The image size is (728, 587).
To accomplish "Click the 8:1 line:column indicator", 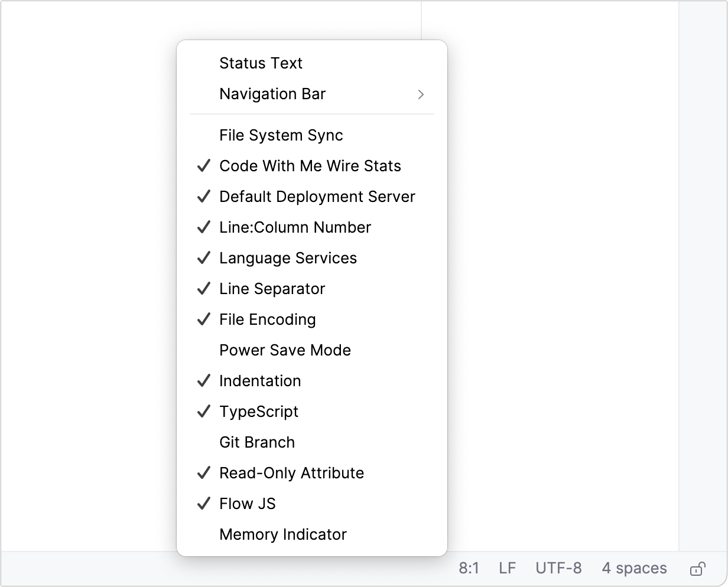I will [470, 568].
